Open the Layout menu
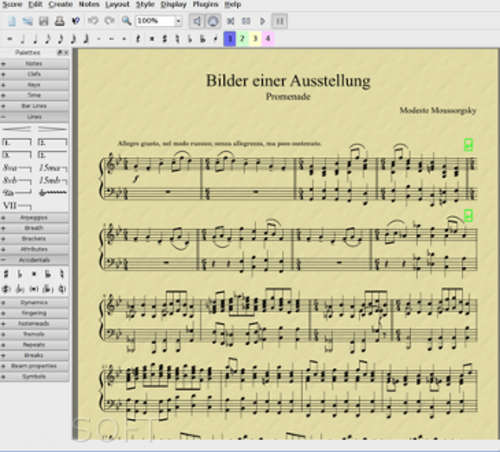The width and height of the screenshot is (500, 452). coord(117,4)
